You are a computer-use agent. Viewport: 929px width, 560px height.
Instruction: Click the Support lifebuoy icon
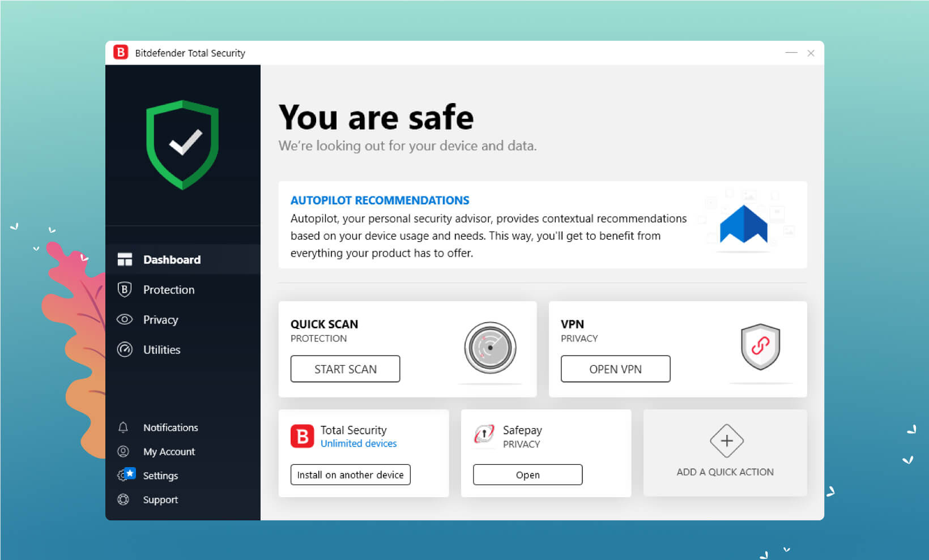tap(123, 499)
